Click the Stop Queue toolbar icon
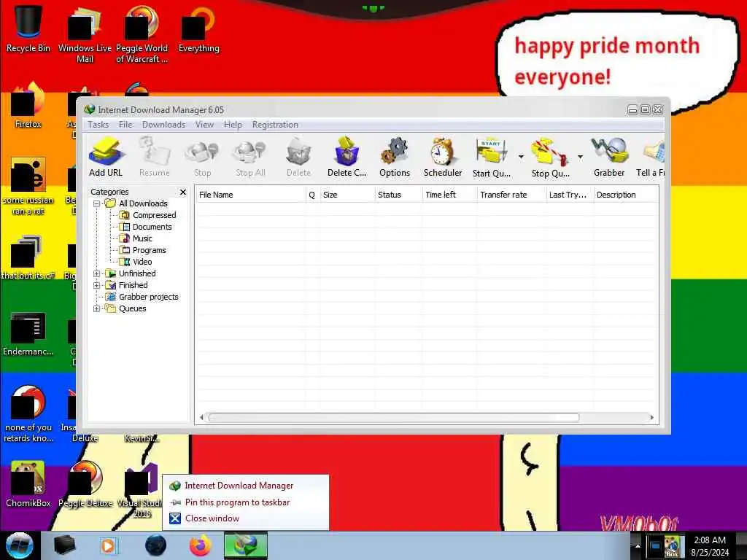This screenshot has height=560, width=747. click(550, 157)
